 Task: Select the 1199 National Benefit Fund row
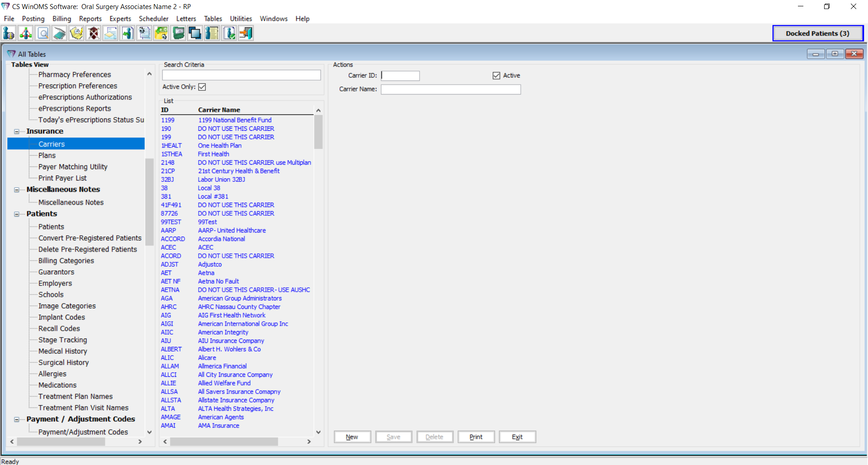(x=236, y=120)
